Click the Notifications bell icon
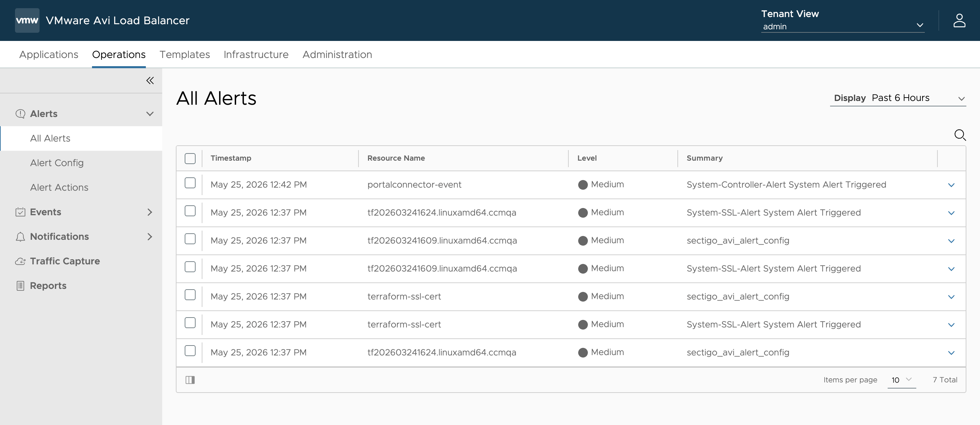The width and height of the screenshot is (980, 425). (20, 236)
